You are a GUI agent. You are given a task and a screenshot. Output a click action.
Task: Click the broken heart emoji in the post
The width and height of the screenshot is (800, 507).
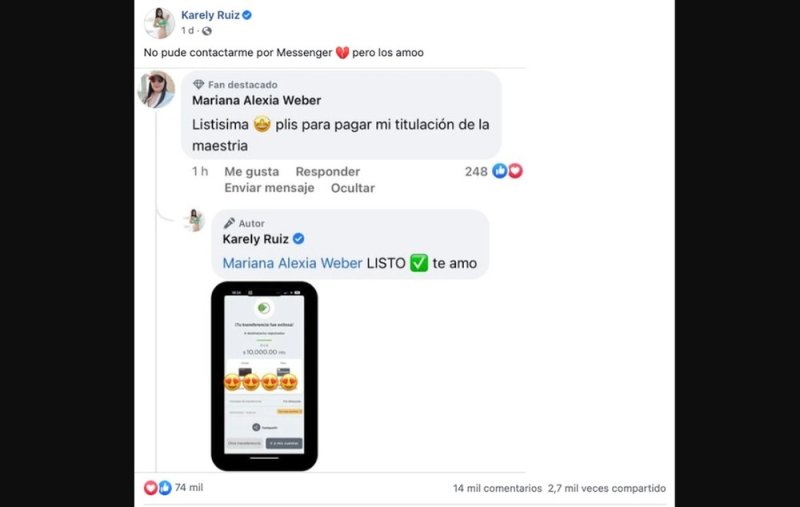(342, 53)
